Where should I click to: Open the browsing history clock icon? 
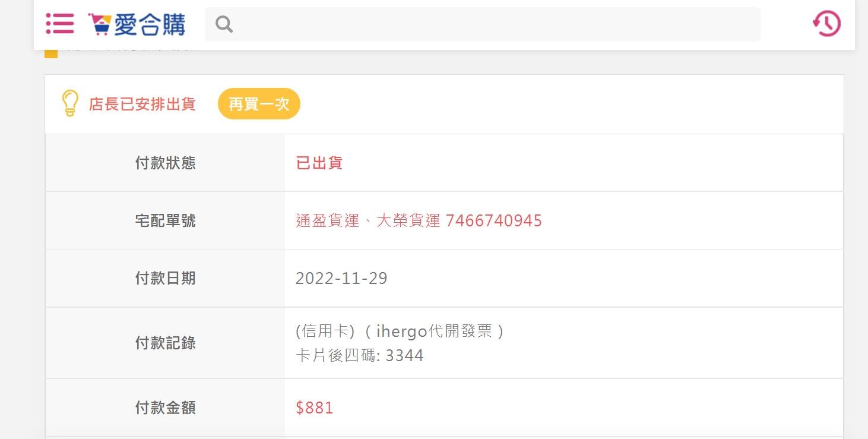pyautogui.click(x=826, y=24)
